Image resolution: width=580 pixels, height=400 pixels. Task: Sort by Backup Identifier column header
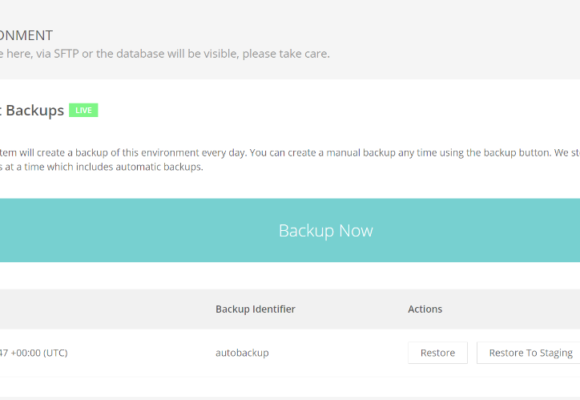255,309
